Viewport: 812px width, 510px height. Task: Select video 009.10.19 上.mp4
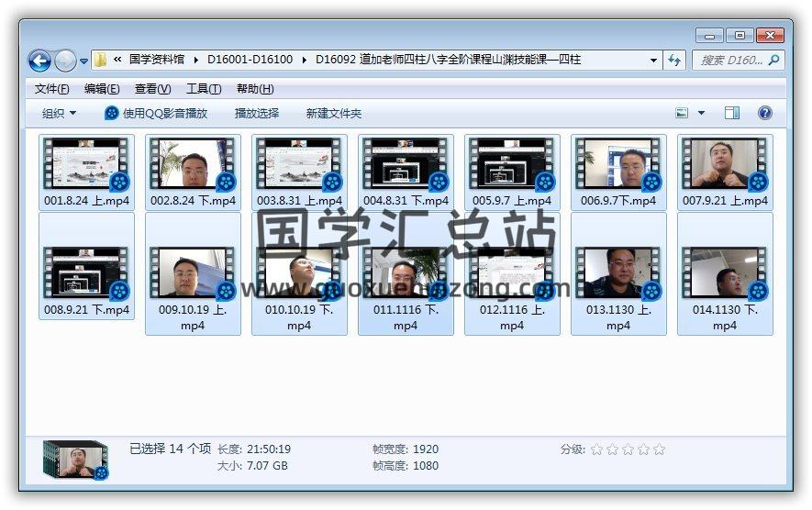click(193, 274)
